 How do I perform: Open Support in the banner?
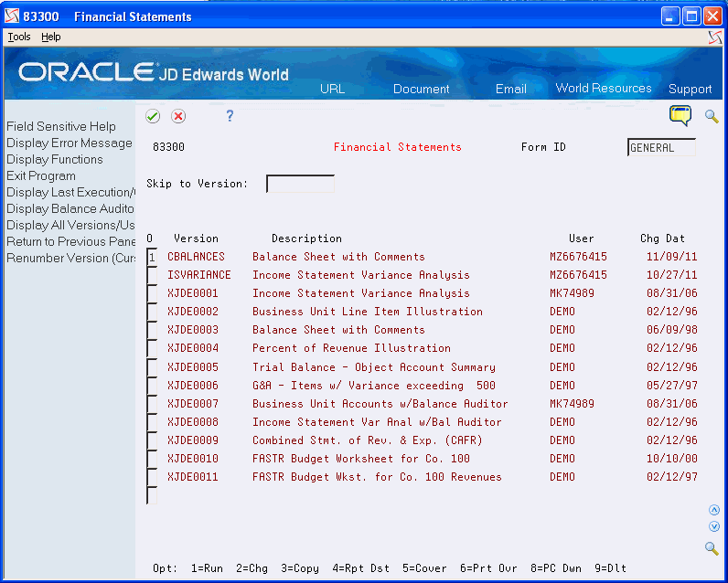(x=690, y=89)
